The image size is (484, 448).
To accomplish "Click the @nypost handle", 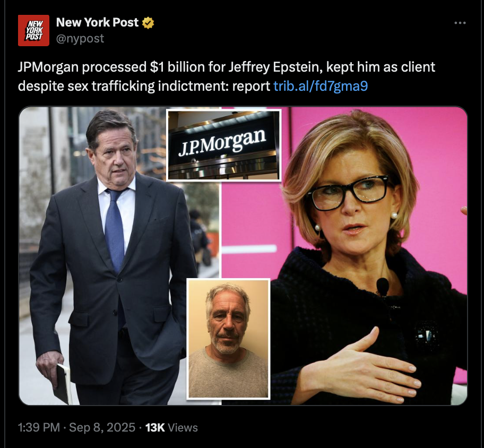I will point(80,39).
